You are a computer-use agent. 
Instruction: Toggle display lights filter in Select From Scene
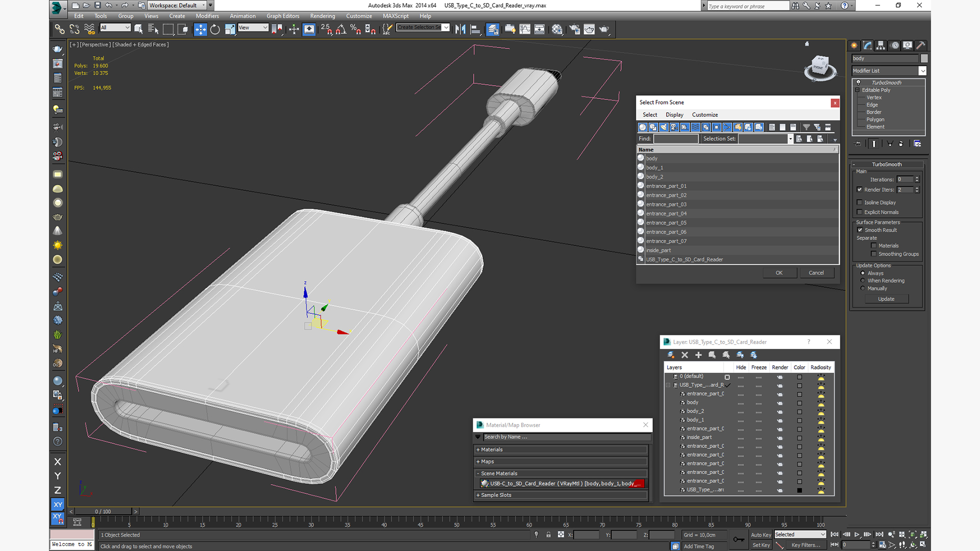tap(664, 127)
